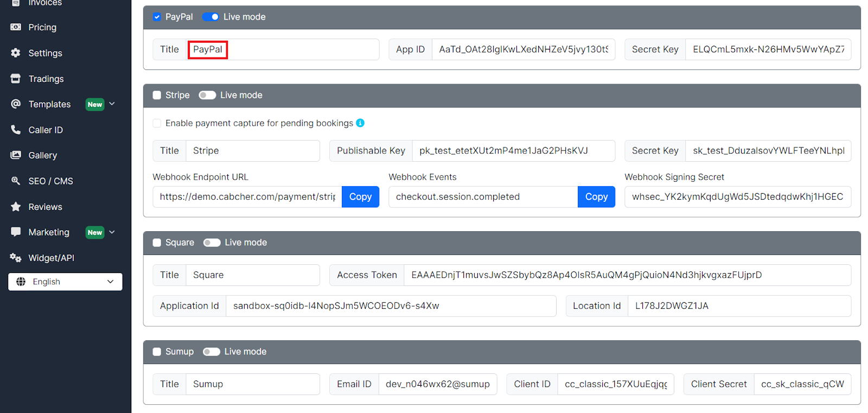Click the Webhook Endpoint URL field
The width and height of the screenshot is (868, 413).
[247, 196]
